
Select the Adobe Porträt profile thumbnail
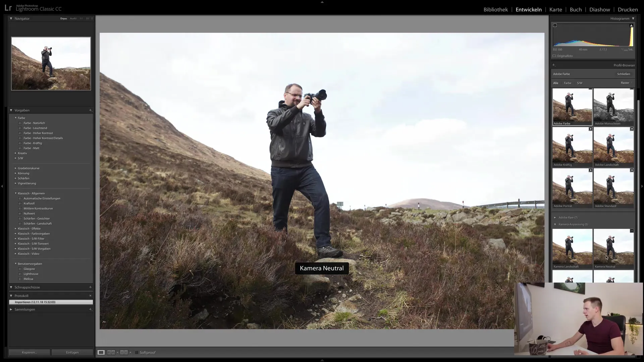coord(572,188)
